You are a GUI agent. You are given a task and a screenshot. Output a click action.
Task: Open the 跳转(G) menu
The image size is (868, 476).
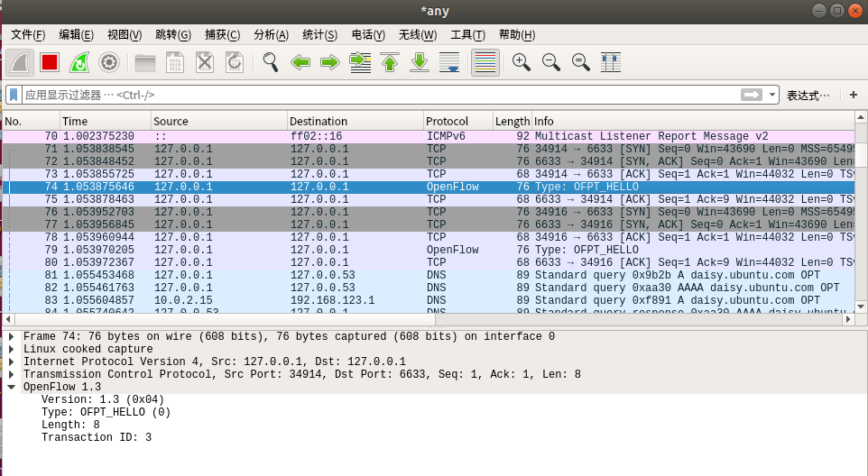173,35
